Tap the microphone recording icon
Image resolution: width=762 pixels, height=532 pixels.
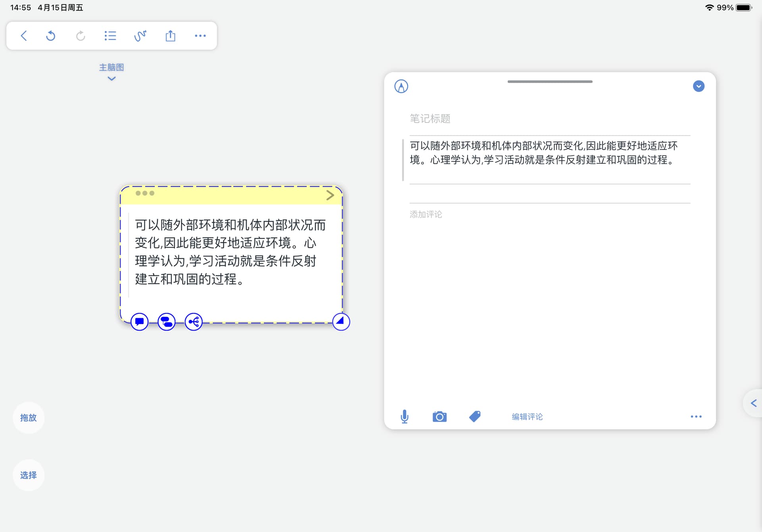tap(404, 417)
